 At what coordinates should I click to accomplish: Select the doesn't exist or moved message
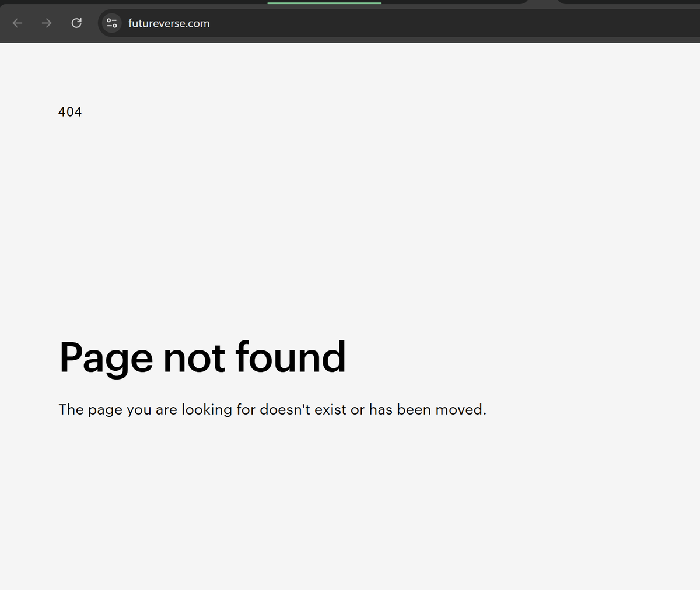(272, 410)
